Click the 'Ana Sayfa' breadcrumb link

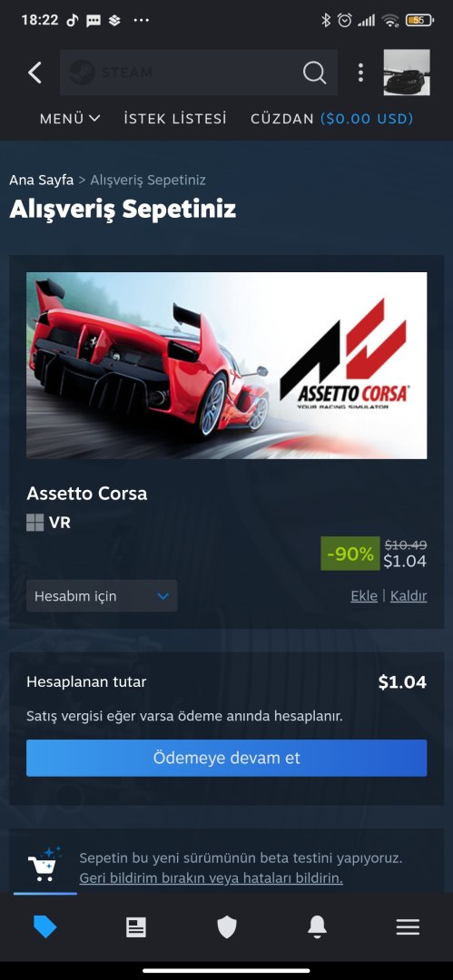pos(41,180)
